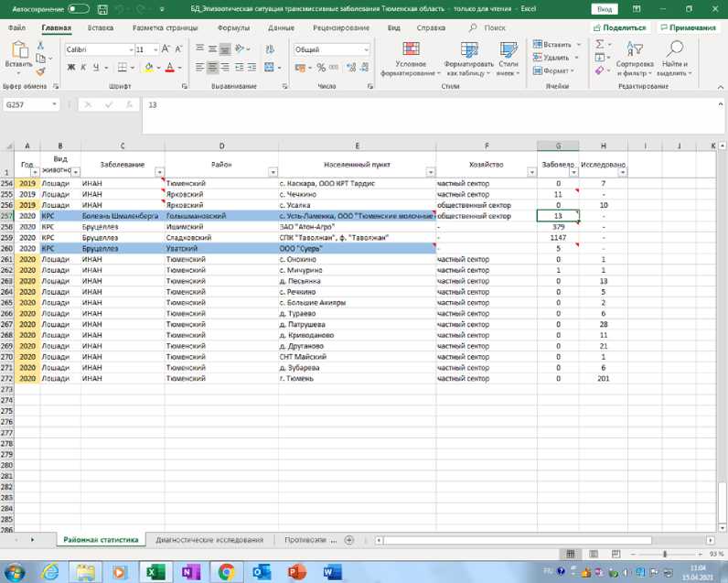Click the zoom slider in status bar
The width and height of the screenshot is (728, 583).
pyautogui.click(x=665, y=555)
